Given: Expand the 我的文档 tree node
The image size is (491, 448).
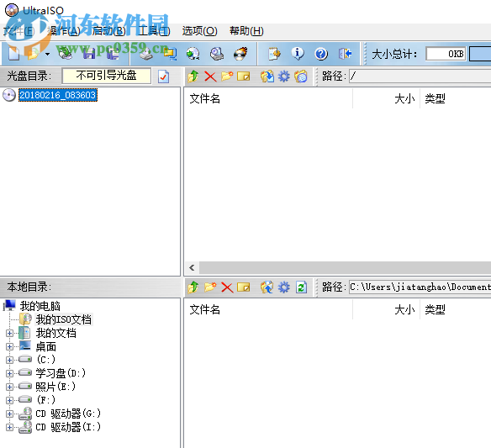Looking at the screenshot, I should pos(9,333).
